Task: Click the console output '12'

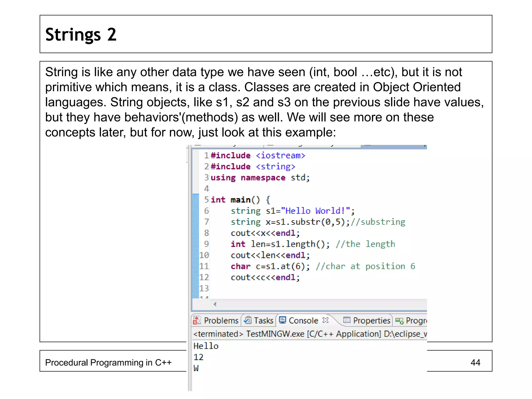Action: (198, 357)
